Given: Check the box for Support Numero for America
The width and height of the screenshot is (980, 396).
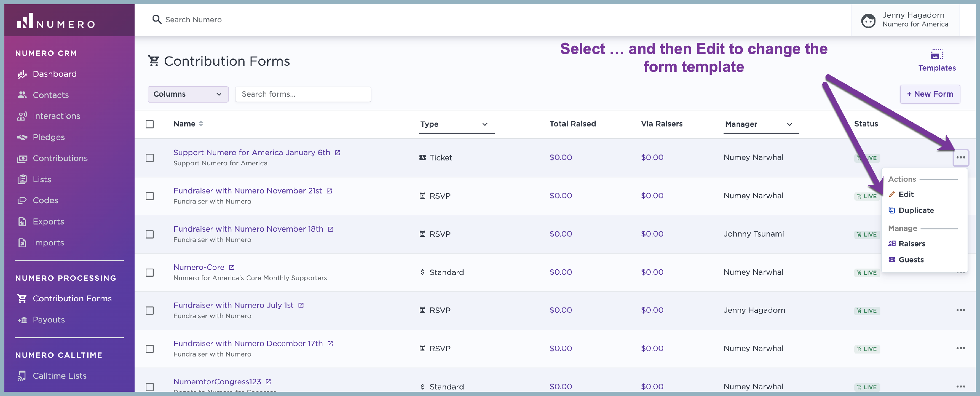Looking at the screenshot, I should [150, 158].
